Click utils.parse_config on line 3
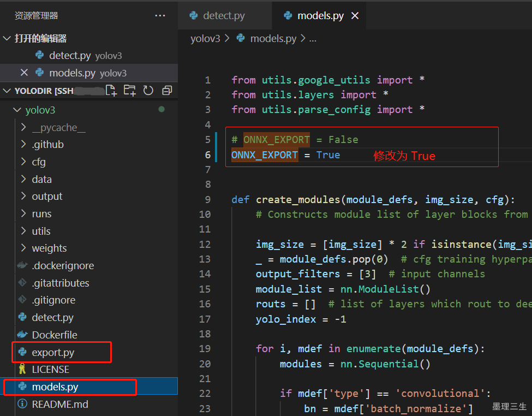The image size is (532, 416). (x=316, y=110)
